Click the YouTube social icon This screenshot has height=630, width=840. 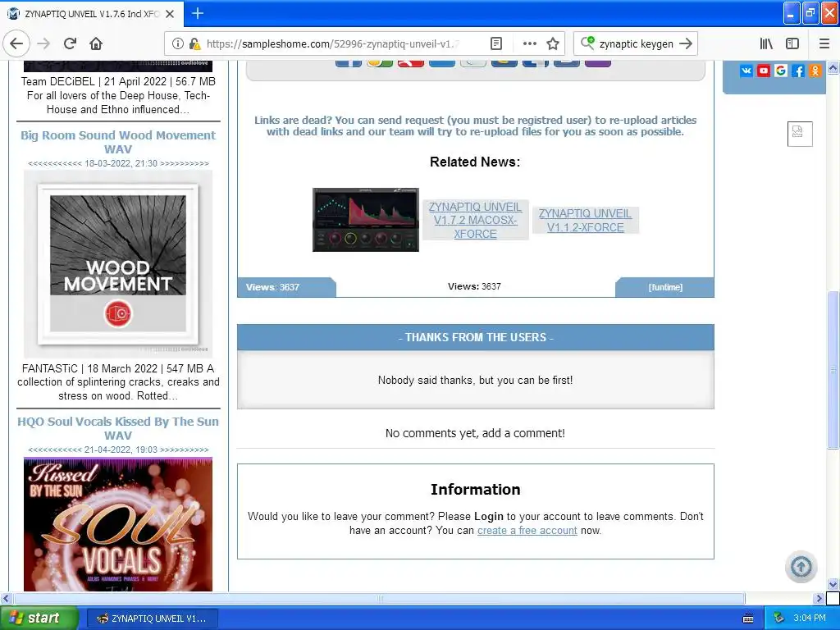click(764, 71)
